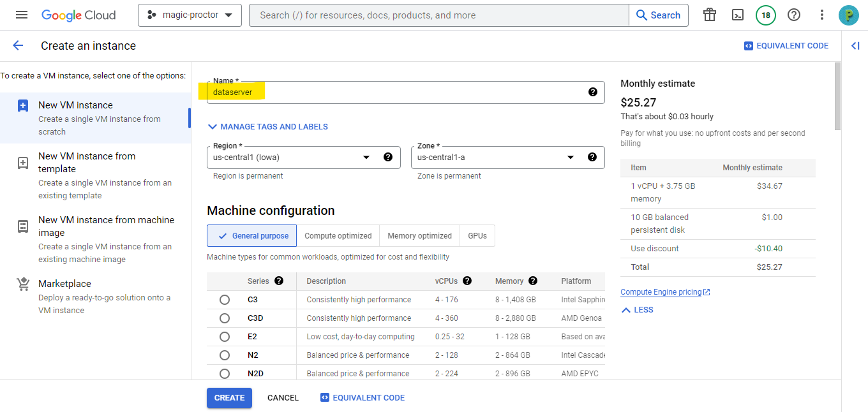Screen dimensions: 868x412
Task: Open the help question mark menu
Action: (794, 15)
